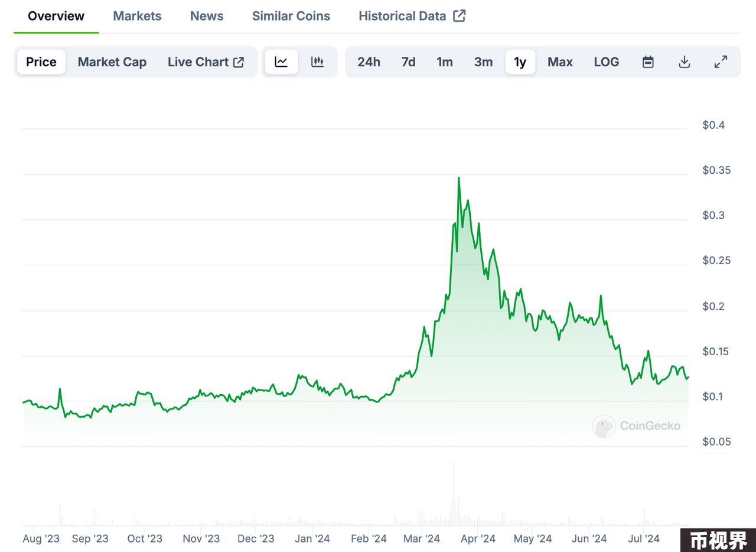Toggle LOG scale on chart
Screen dimensions: 756x552
607,62
